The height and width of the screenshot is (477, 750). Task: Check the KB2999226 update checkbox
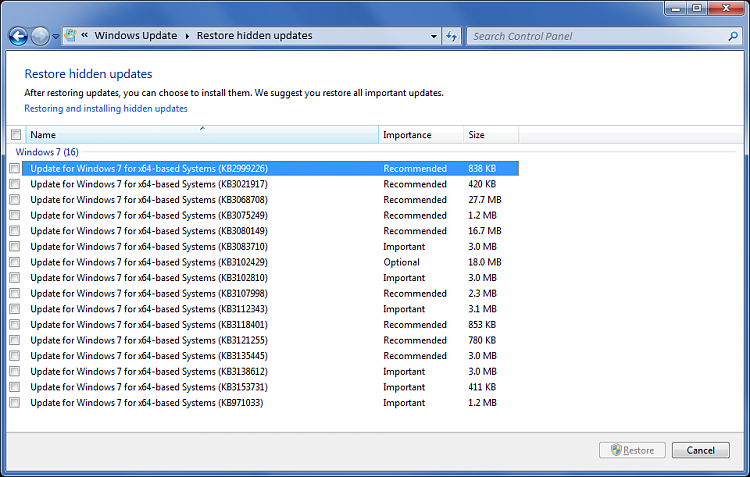(15, 168)
